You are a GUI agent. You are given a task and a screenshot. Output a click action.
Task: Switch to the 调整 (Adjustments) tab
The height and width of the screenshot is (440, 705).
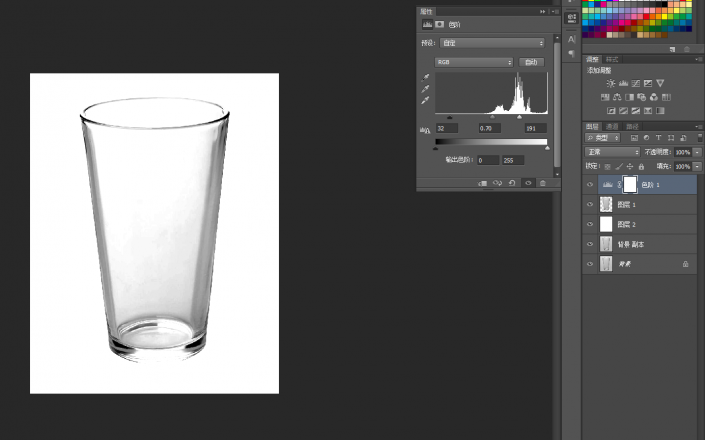pos(592,59)
